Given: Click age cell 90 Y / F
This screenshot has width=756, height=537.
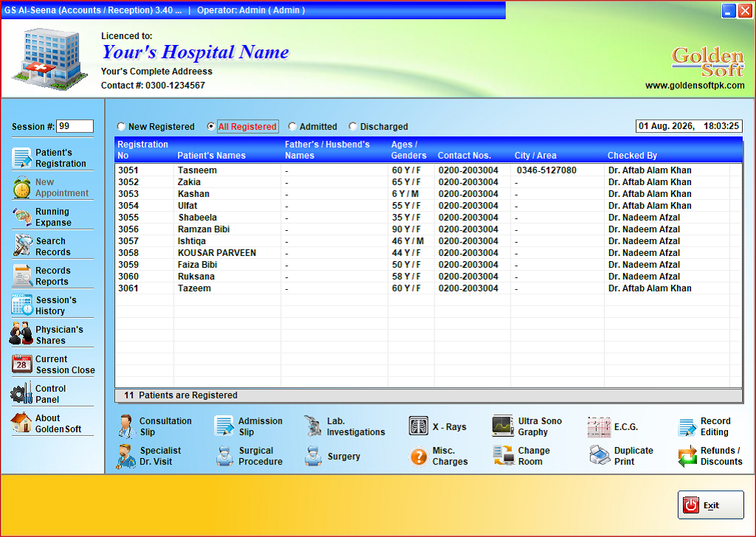Looking at the screenshot, I should [406, 229].
